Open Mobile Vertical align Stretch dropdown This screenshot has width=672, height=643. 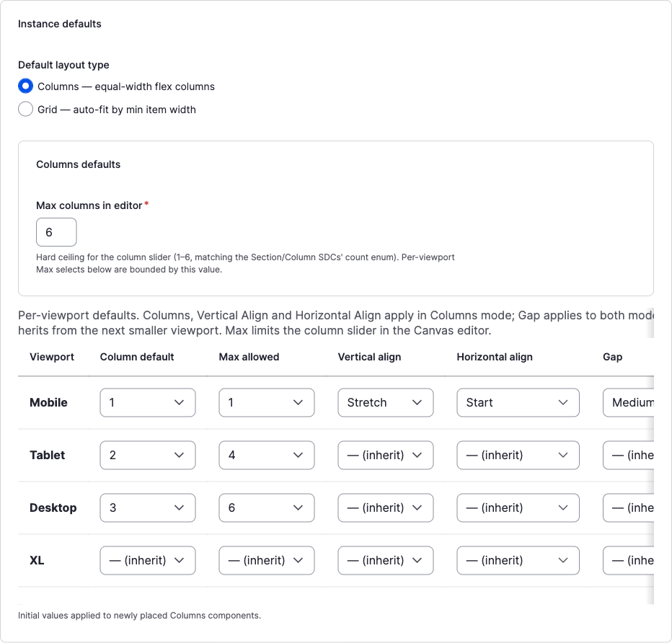(x=386, y=403)
